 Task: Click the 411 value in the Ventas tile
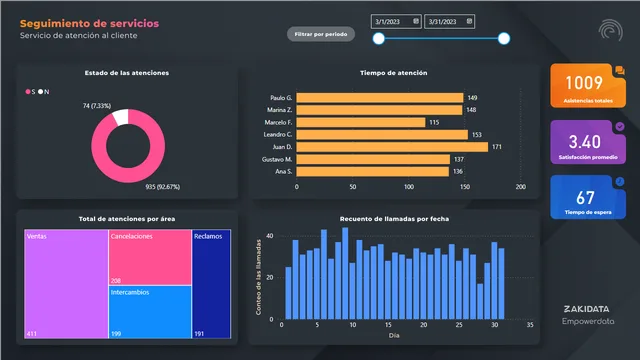click(32, 334)
